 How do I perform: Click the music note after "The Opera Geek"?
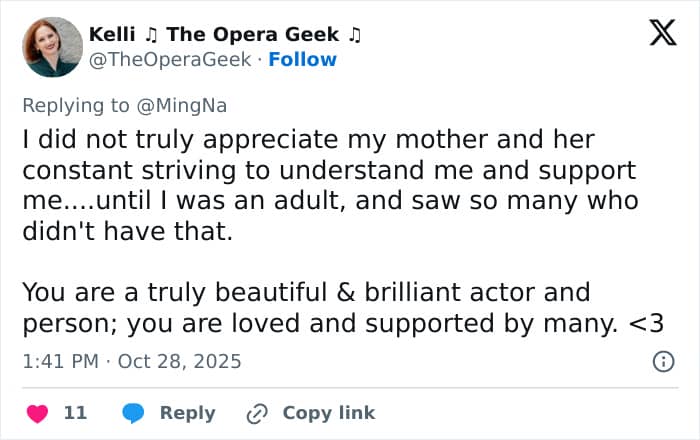point(352,35)
